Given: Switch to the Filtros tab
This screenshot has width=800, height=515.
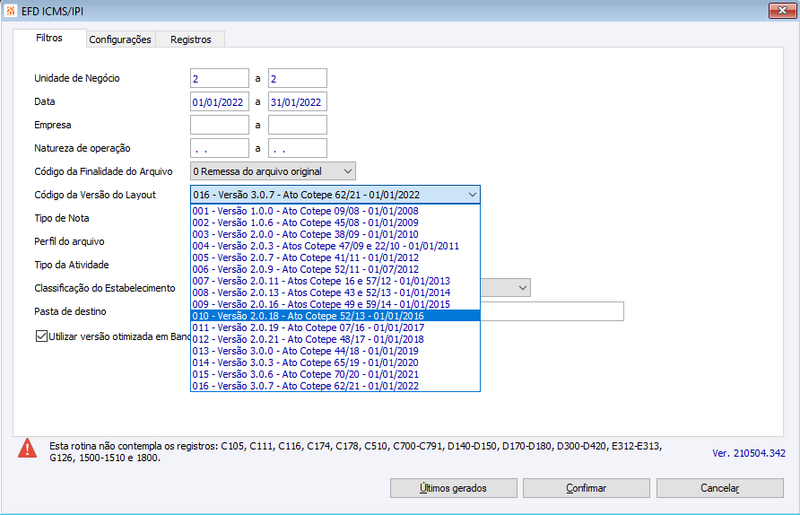Looking at the screenshot, I should click(x=49, y=38).
